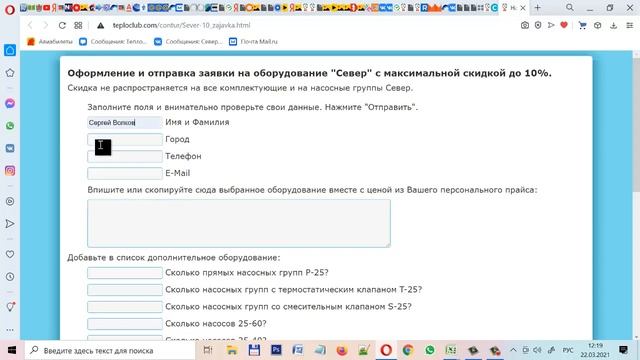
Task: Click the T-25 thermostatic valve quantity field
Action: 124,290
